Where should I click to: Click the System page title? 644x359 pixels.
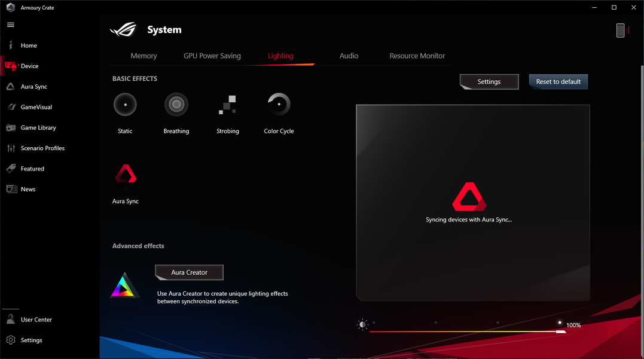click(x=164, y=29)
